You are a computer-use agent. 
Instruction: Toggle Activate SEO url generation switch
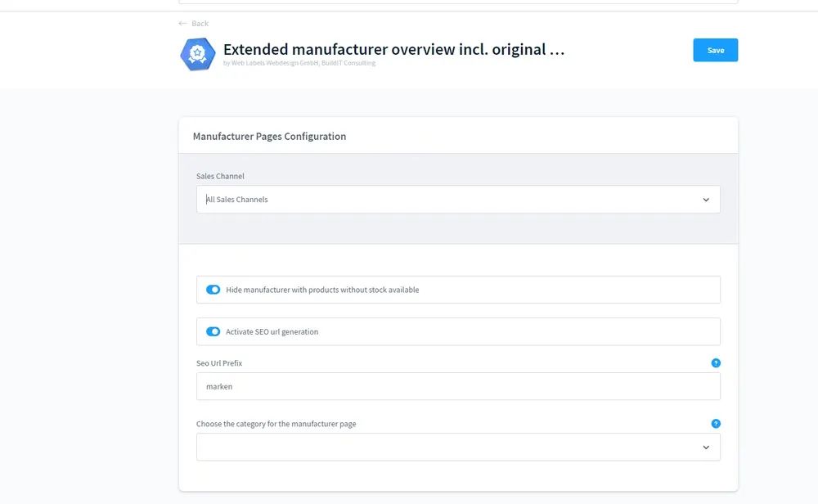pyautogui.click(x=213, y=331)
